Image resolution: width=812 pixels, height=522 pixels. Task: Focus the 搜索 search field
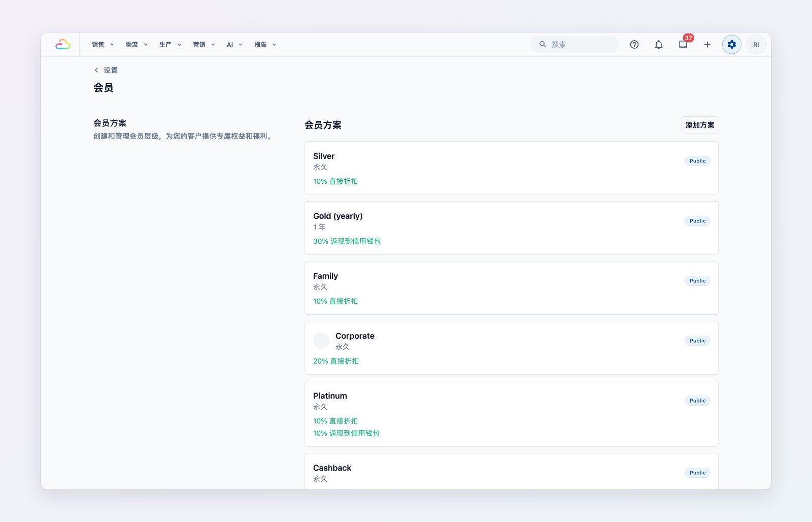(x=574, y=45)
